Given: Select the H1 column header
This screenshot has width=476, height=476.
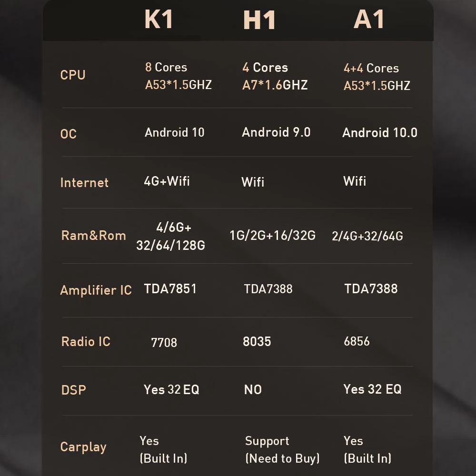Looking at the screenshot, I should [x=259, y=20].
